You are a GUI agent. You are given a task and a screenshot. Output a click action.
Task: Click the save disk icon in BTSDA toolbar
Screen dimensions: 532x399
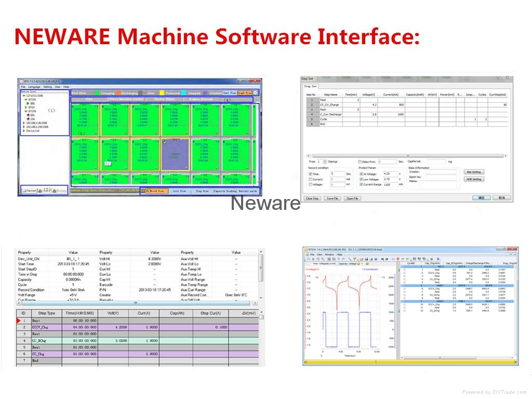367,259
